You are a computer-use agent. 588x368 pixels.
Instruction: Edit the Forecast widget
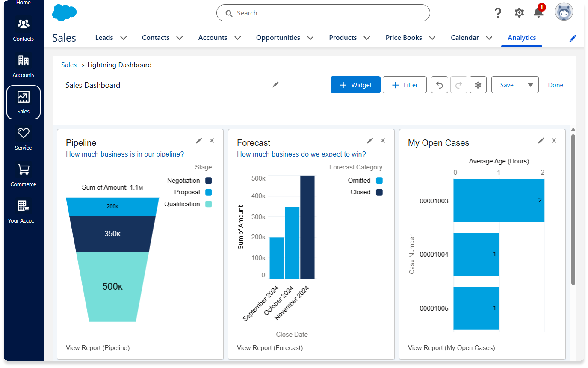pos(370,141)
